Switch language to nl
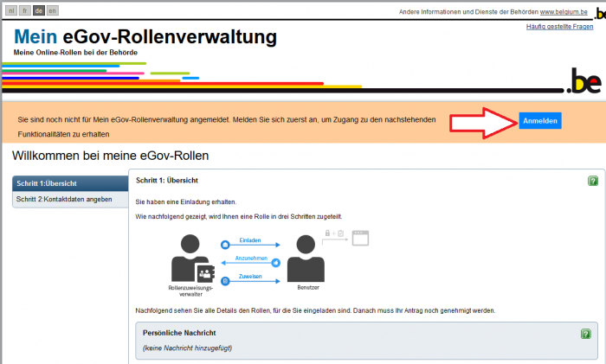606x364 pixels. pyautogui.click(x=11, y=11)
